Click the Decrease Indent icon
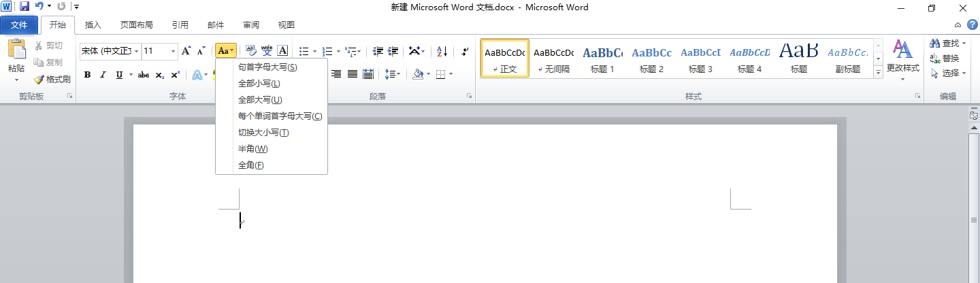 coord(378,51)
